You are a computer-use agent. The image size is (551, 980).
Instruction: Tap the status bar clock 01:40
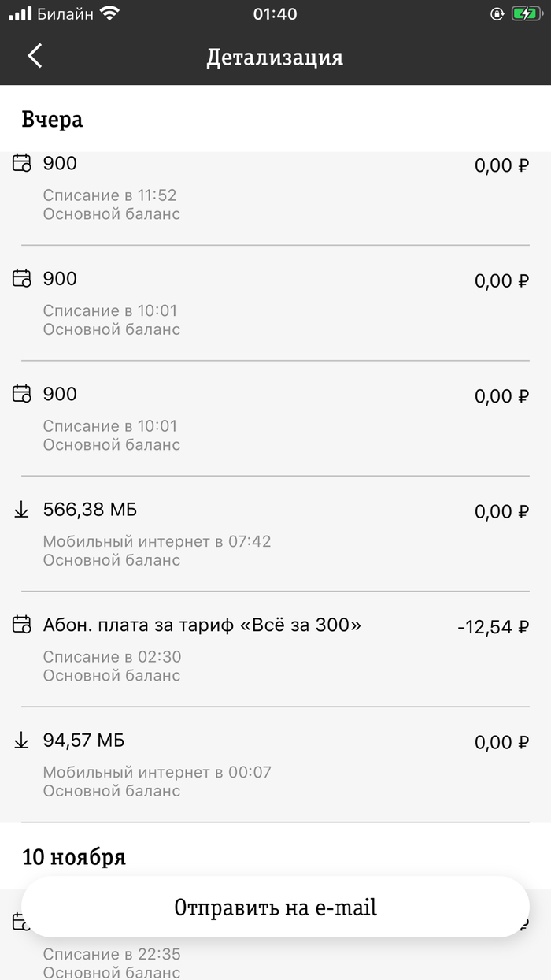click(x=275, y=13)
